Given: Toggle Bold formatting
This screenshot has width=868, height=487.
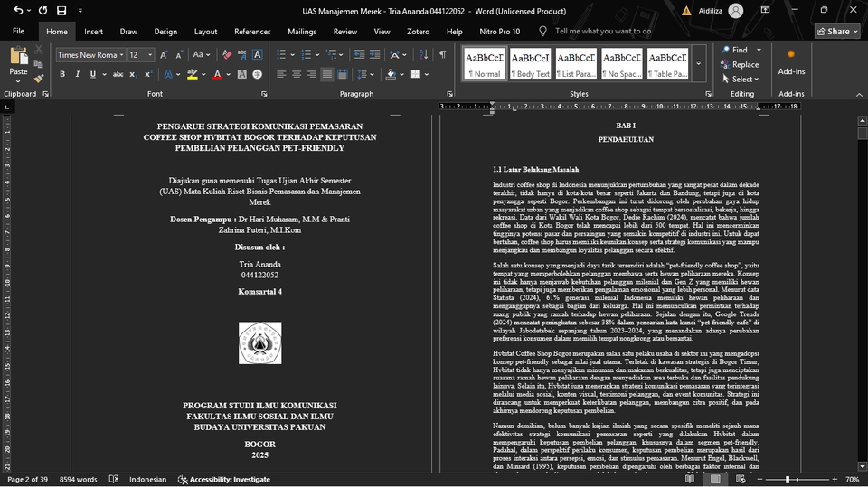Looking at the screenshot, I should tap(62, 74).
